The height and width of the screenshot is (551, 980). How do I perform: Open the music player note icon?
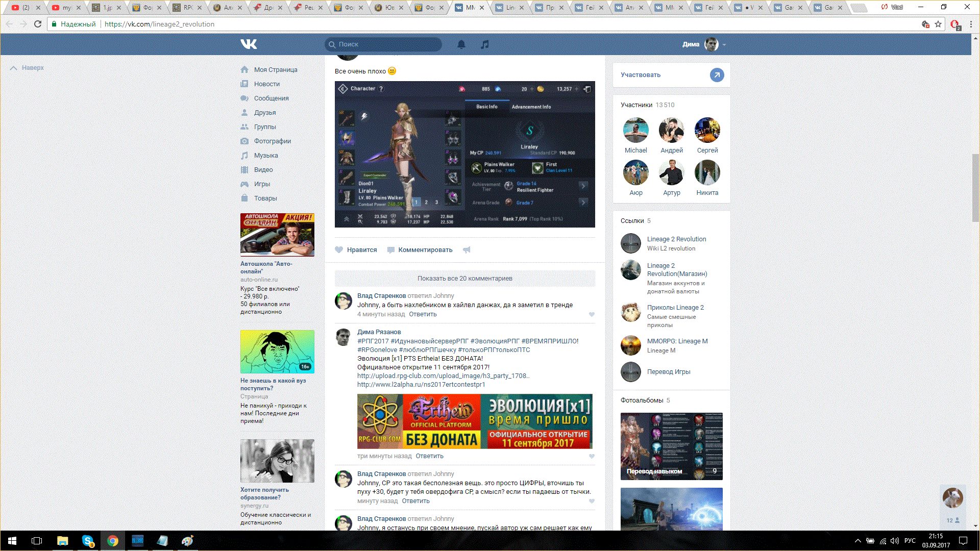tap(485, 44)
